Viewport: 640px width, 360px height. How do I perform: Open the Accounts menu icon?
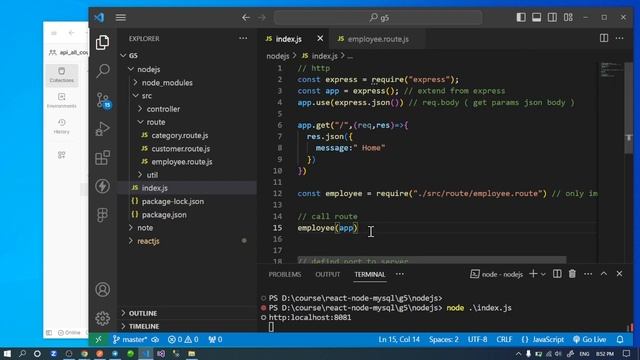point(102,289)
